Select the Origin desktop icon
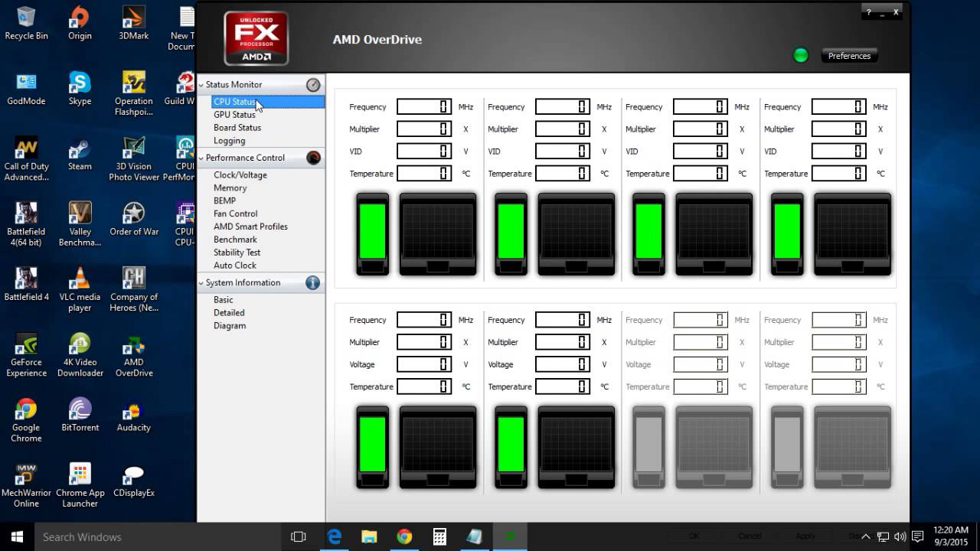Screen dimensions: 980x551 click(x=80, y=23)
